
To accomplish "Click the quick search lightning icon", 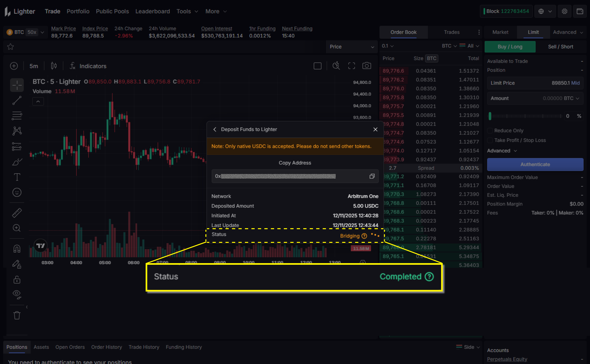I will (x=336, y=66).
